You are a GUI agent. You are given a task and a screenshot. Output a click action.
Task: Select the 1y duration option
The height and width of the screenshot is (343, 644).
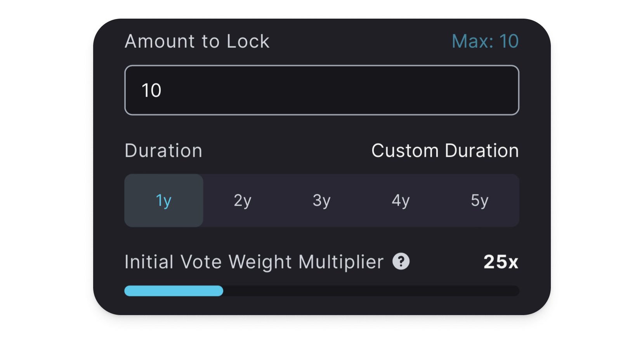(164, 201)
